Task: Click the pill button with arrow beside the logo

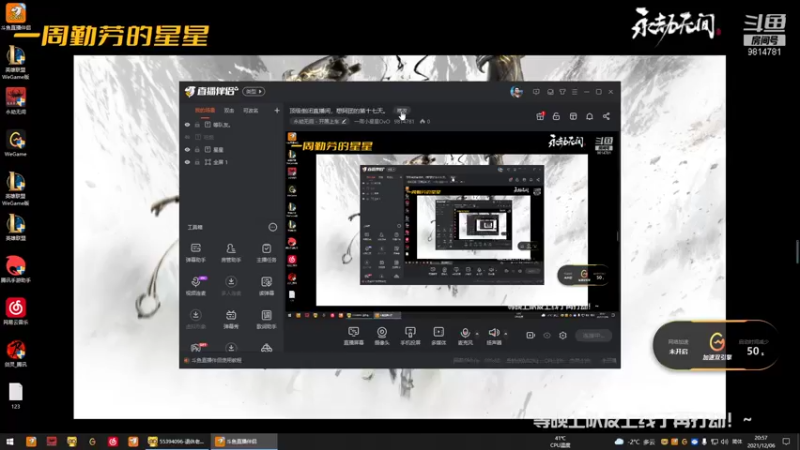Action: click(254, 91)
